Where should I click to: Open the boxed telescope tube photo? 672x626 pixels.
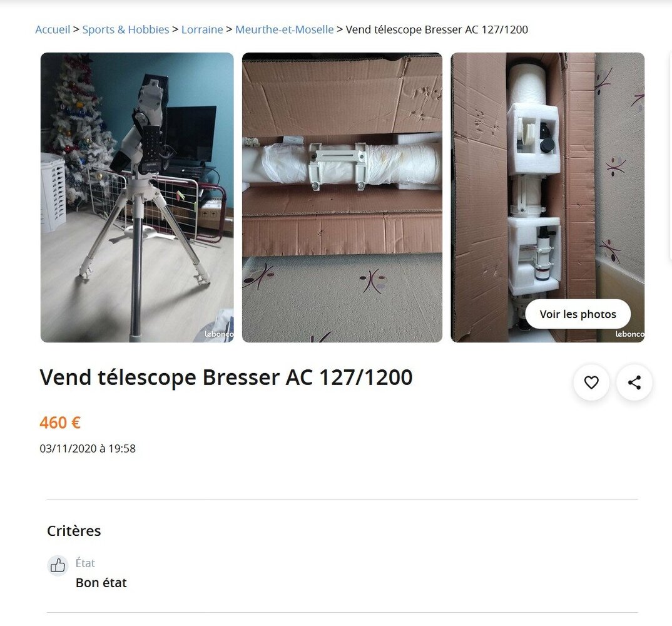pos(342,197)
